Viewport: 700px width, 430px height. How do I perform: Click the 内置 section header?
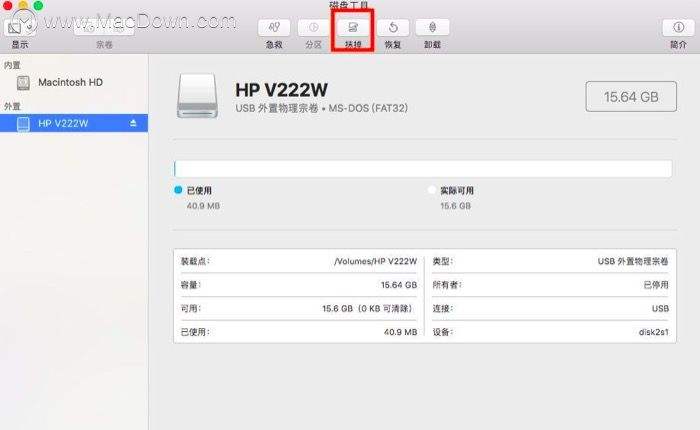pyautogui.click(x=12, y=66)
